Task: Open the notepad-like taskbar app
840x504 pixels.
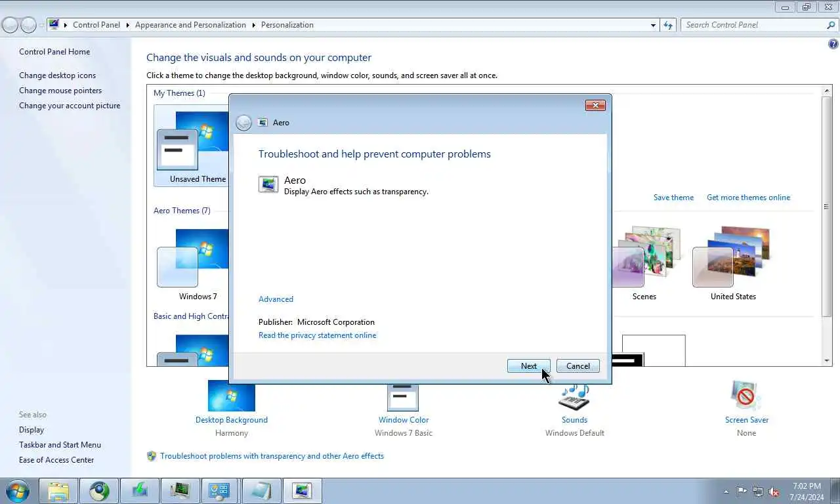Action: 261,491
